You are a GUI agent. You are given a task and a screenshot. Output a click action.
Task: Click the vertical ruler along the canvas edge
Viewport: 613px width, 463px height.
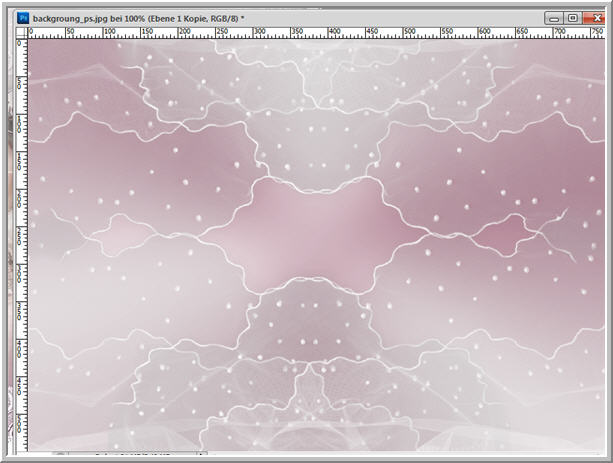[x=22, y=246]
